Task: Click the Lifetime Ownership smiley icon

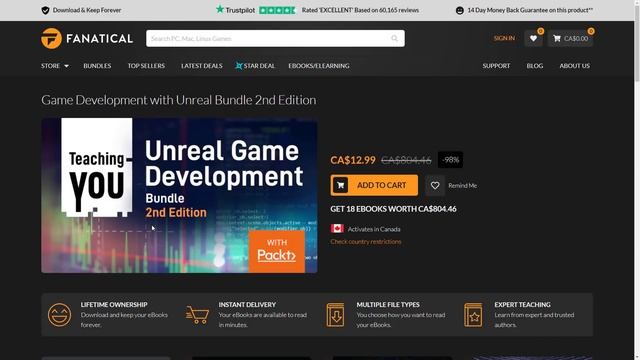Action: pos(60,315)
